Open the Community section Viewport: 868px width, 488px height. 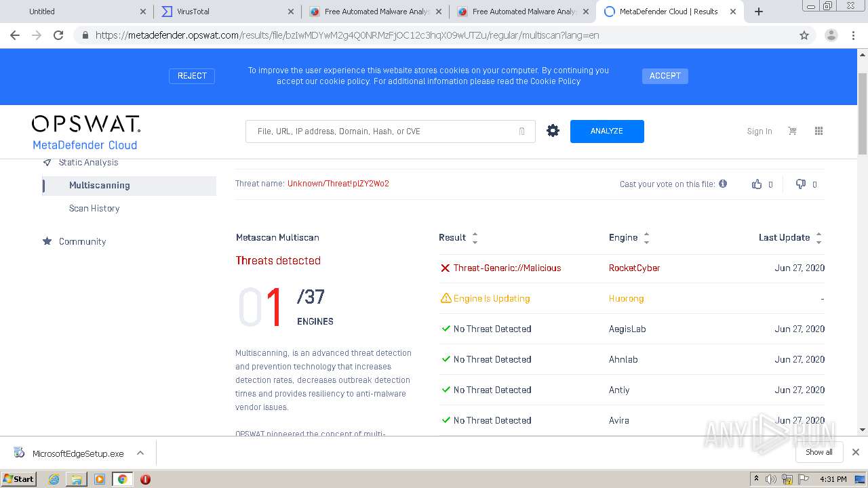tap(82, 241)
